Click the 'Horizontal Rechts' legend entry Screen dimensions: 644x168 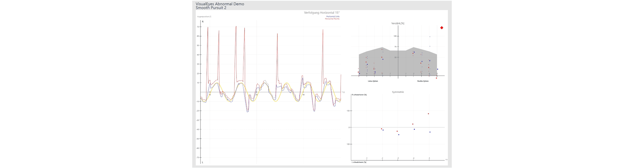(332, 19)
